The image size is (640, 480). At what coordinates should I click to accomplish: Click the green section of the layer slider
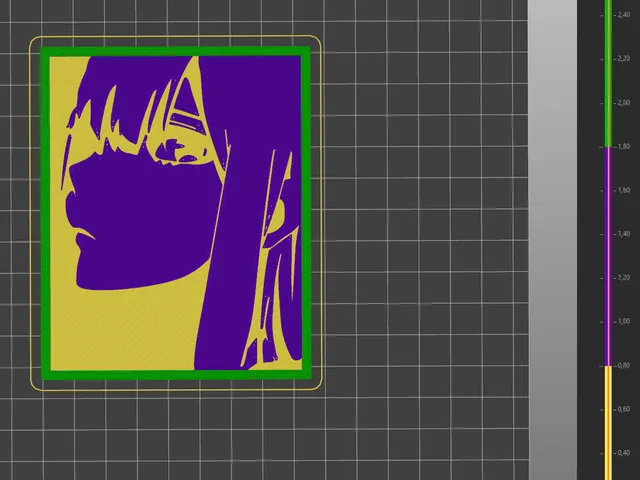(x=608, y=73)
